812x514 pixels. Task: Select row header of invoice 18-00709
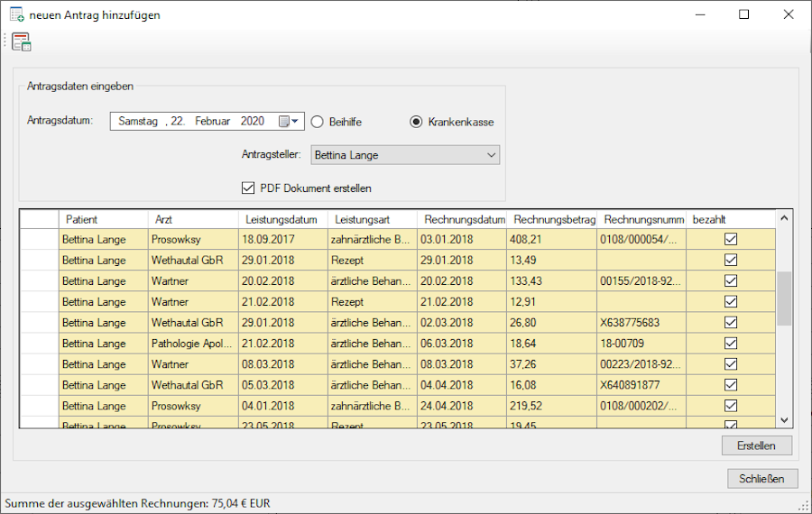point(39,344)
